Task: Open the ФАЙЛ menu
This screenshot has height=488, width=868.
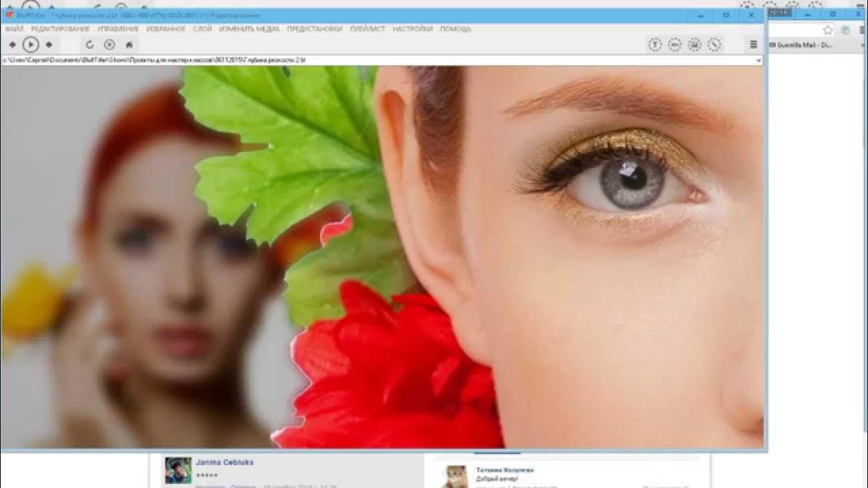Action: (14, 29)
